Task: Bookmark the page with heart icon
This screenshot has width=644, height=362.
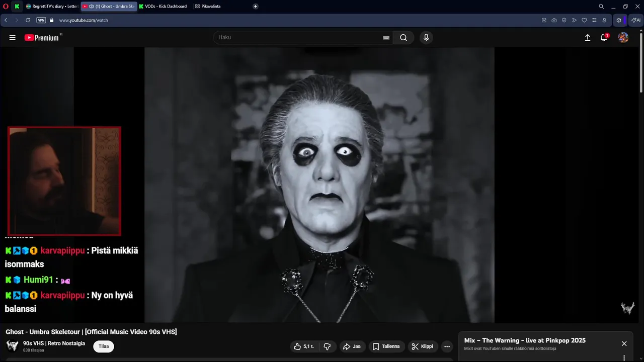Action: (x=584, y=20)
